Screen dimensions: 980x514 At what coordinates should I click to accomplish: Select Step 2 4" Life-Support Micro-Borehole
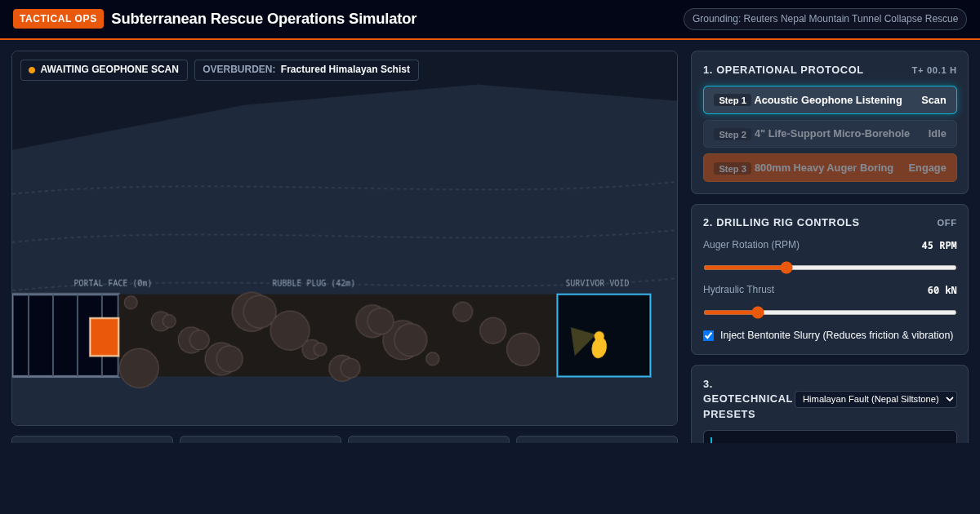tap(830, 134)
